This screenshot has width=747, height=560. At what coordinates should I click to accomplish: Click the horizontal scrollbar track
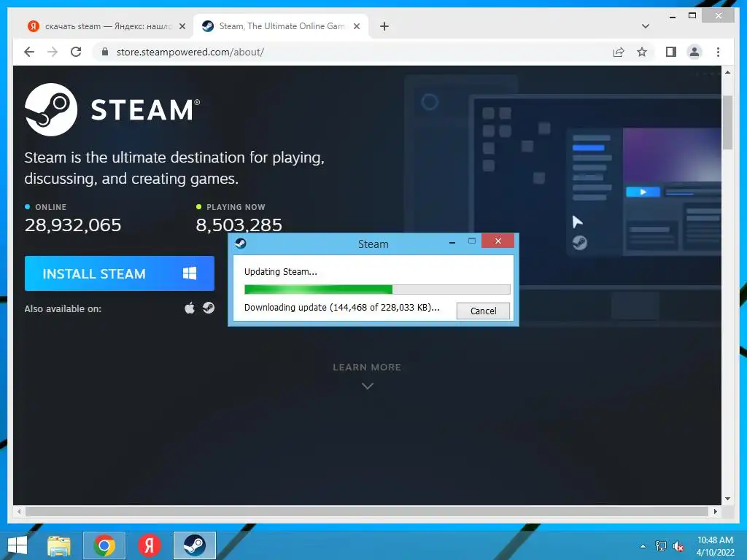coord(367,511)
